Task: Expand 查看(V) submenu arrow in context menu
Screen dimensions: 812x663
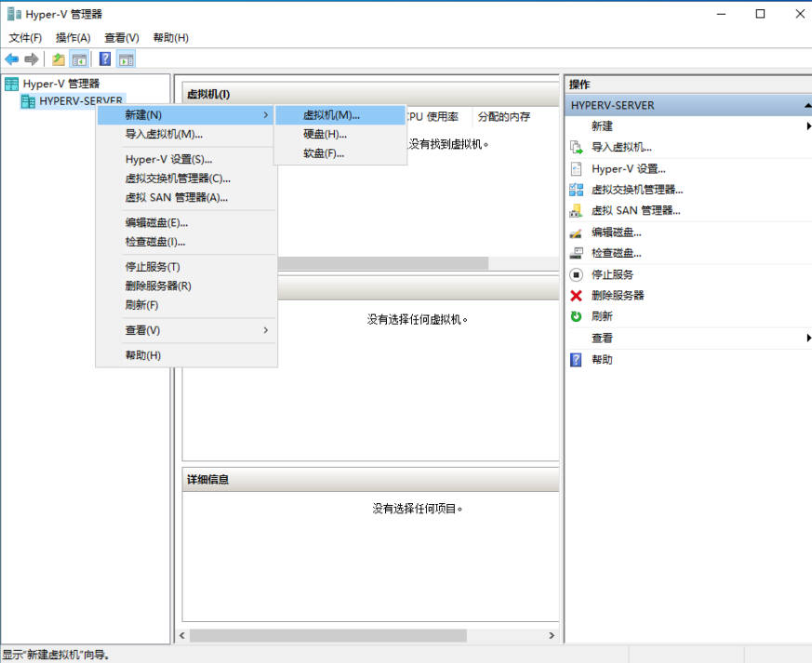Action: [266, 330]
